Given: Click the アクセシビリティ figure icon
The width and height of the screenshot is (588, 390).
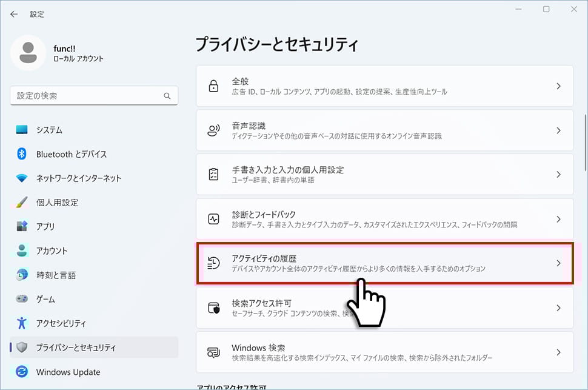Looking at the screenshot, I should (x=22, y=323).
